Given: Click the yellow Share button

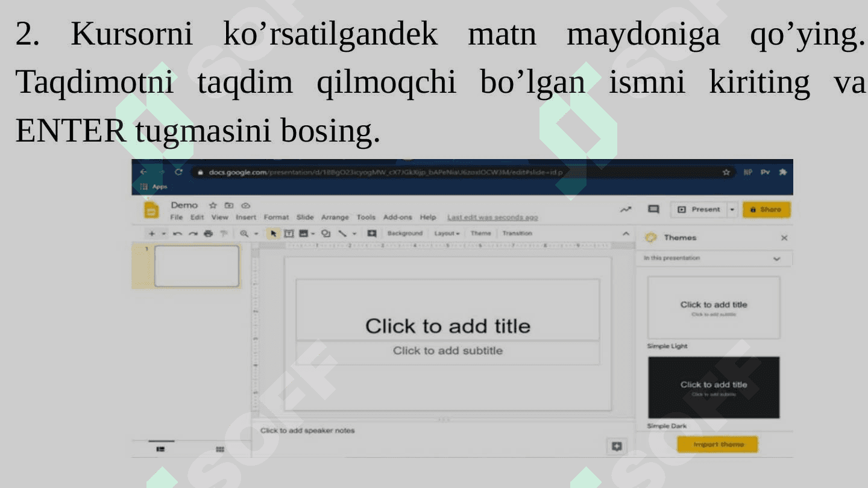Looking at the screenshot, I should [766, 210].
